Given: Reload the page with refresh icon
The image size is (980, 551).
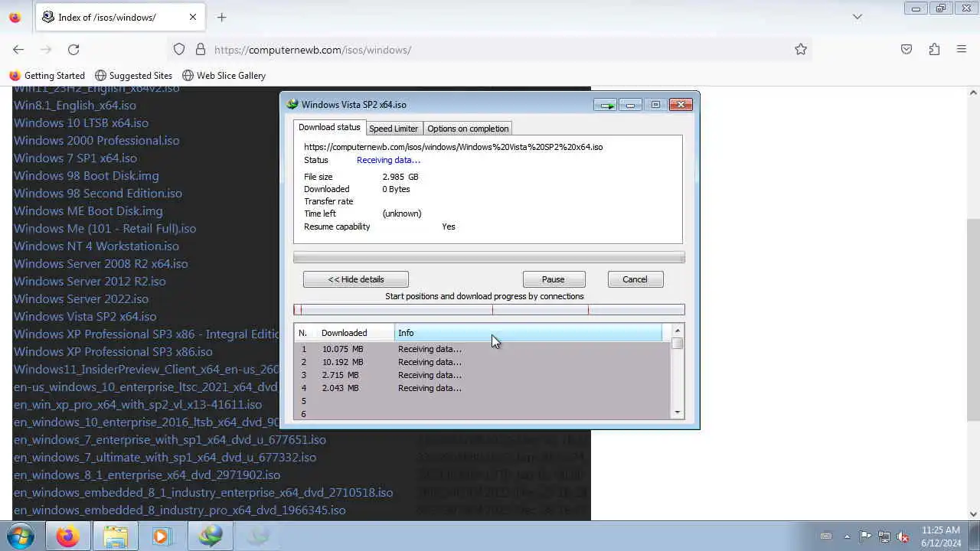Looking at the screenshot, I should tap(73, 49).
